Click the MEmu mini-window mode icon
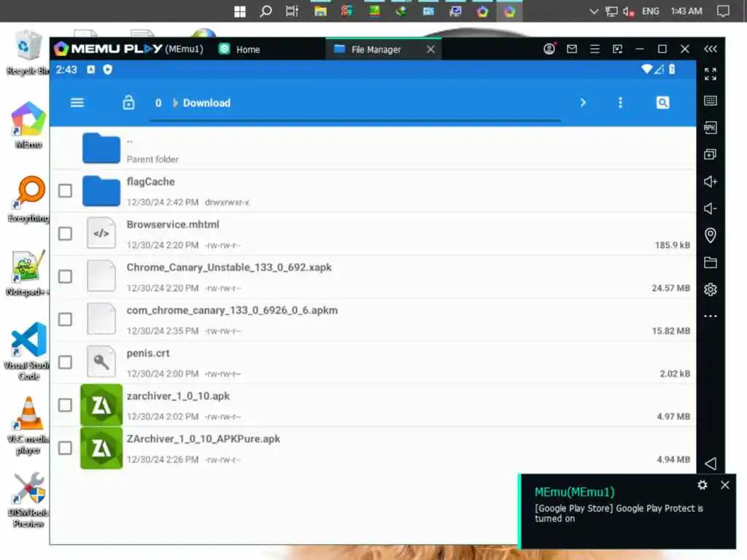Screen dimensions: 747x560 [617, 49]
